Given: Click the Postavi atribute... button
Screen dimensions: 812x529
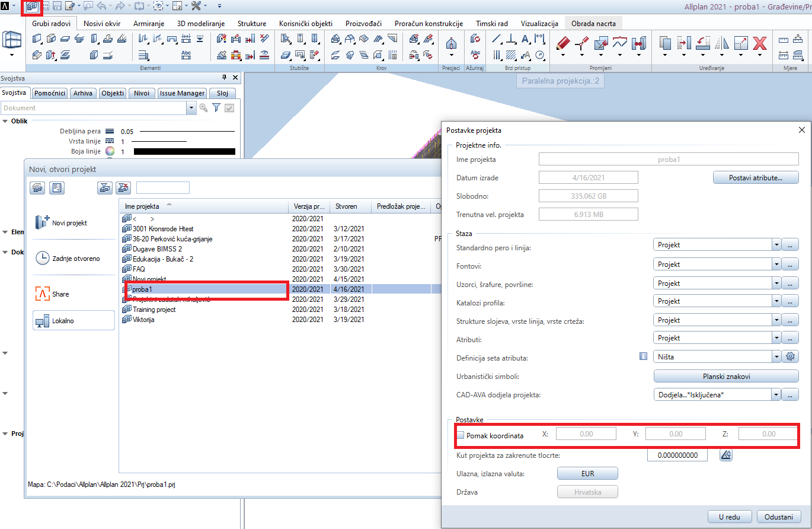Looking at the screenshot, I should pos(756,177).
